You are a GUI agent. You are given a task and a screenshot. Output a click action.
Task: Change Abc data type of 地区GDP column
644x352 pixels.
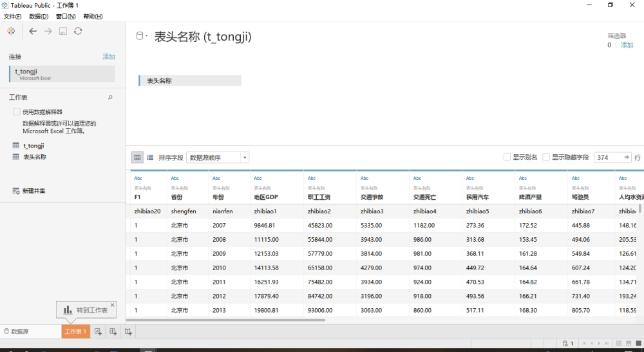click(258, 179)
